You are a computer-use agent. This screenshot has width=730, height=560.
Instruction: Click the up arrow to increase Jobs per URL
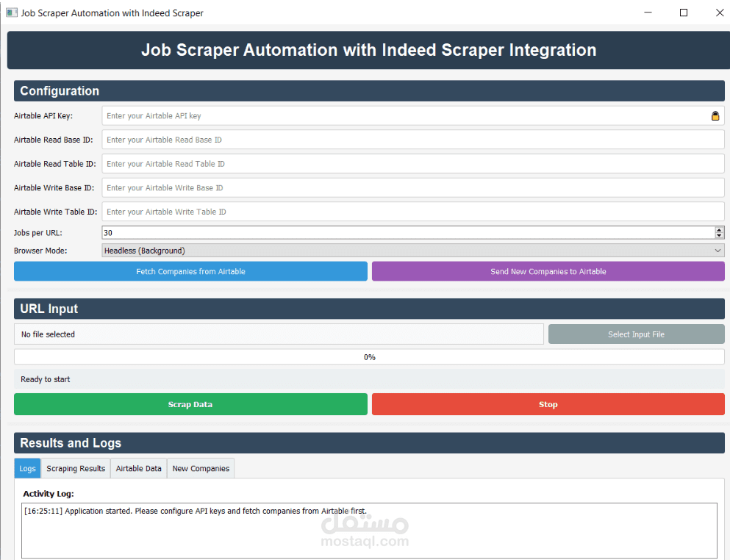(718, 229)
